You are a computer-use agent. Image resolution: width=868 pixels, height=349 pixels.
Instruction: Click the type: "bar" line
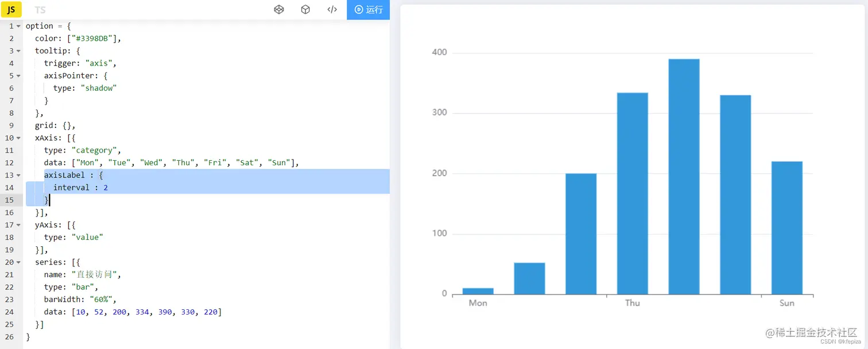[x=71, y=287]
